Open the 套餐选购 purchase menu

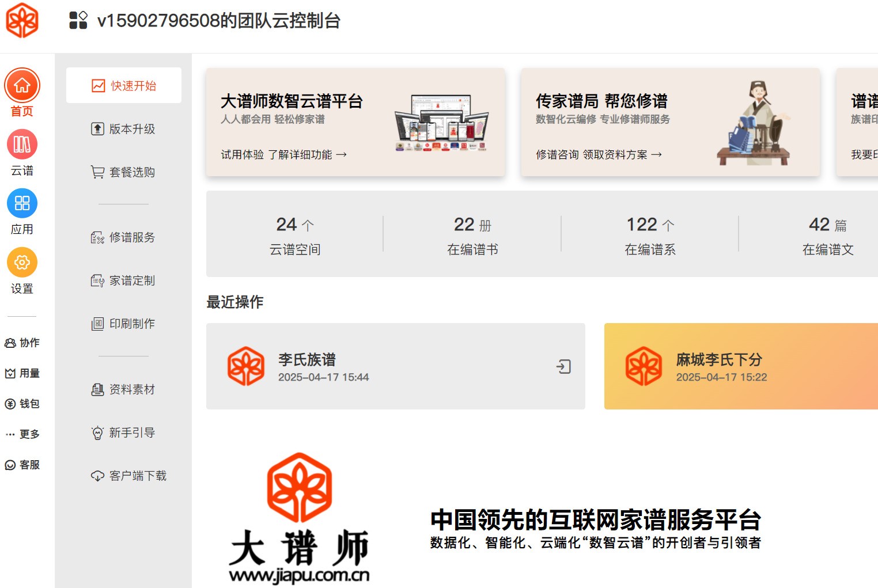pyautogui.click(x=124, y=172)
